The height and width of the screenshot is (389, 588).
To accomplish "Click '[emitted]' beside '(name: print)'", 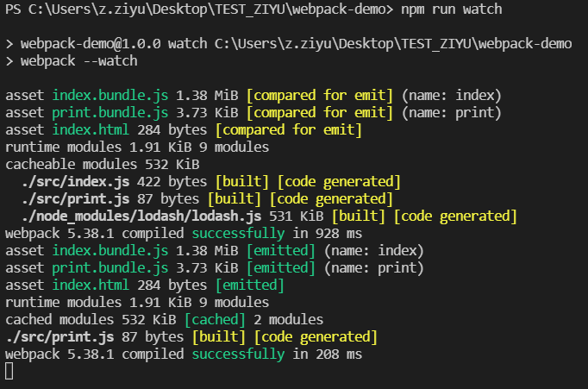I will point(281,268).
